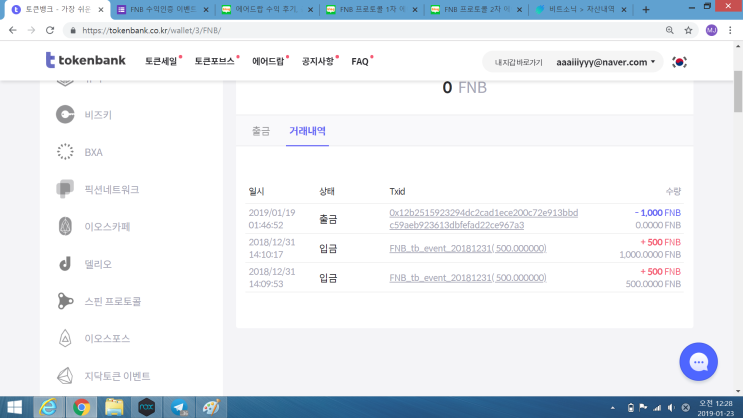Launch Internet Explorer from taskbar
743x418 pixels.
(48, 407)
